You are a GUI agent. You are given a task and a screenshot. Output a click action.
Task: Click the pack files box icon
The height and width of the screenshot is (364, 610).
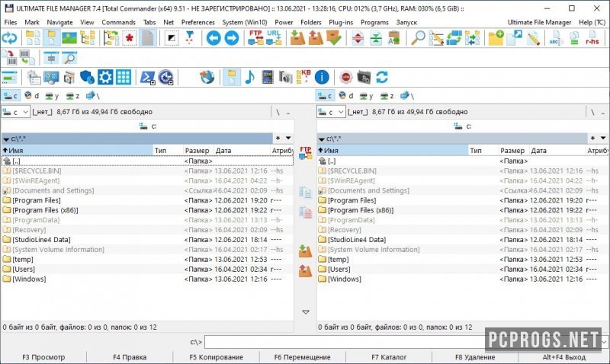coord(297,38)
